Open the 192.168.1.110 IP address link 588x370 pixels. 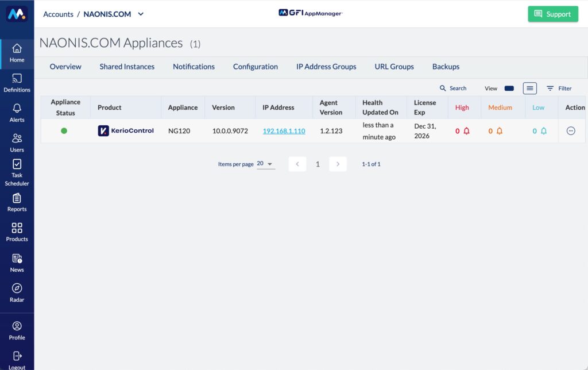[x=284, y=131]
